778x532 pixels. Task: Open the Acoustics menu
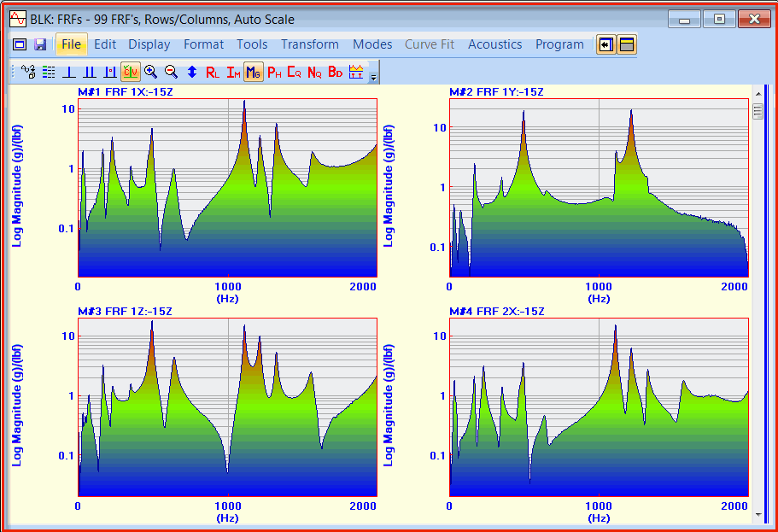click(495, 44)
